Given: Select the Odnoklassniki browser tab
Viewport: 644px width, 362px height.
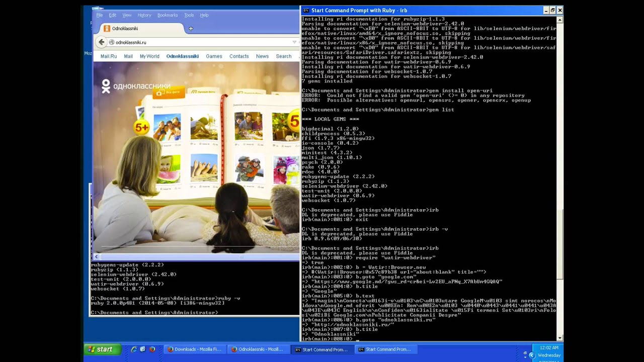Looking at the screenshot, I should click(x=142, y=29).
